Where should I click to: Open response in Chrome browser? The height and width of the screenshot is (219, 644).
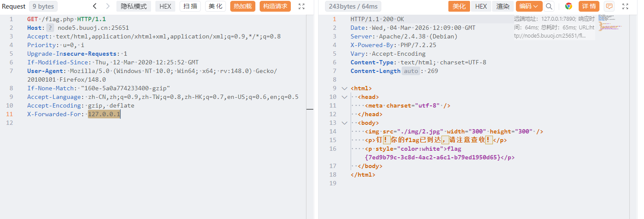[x=569, y=6]
